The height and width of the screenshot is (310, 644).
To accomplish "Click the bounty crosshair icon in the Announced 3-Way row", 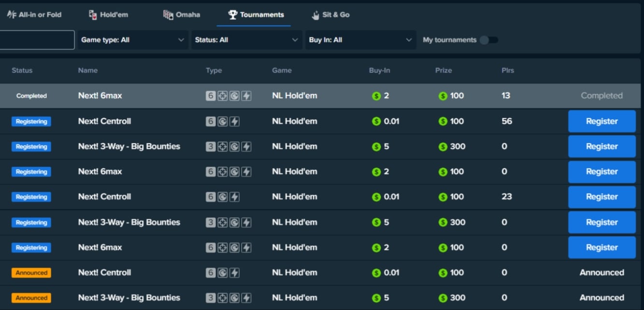I will point(222,297).
